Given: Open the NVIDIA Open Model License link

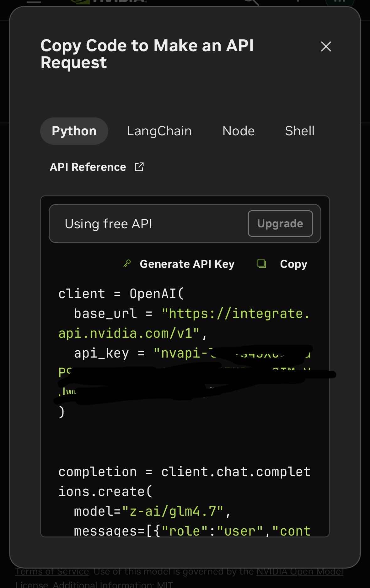Looking at the screenshot, I should pyautogui.click(x=300, y=572).
